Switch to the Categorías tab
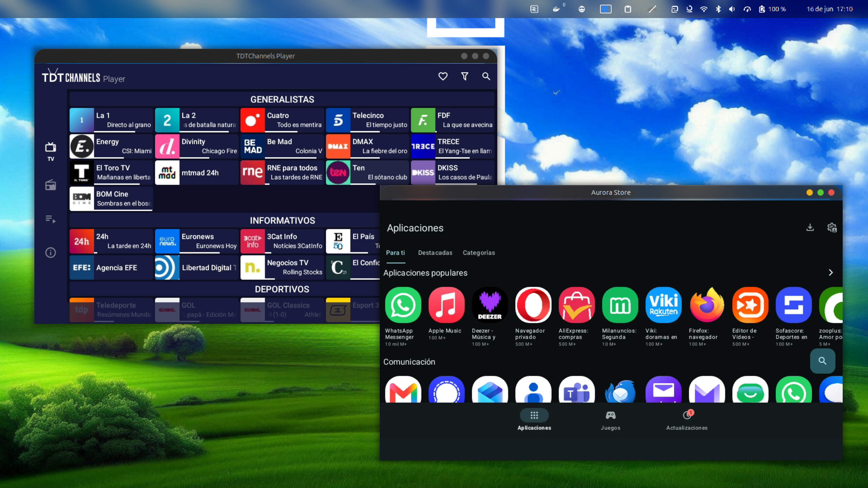 point(479,253)
